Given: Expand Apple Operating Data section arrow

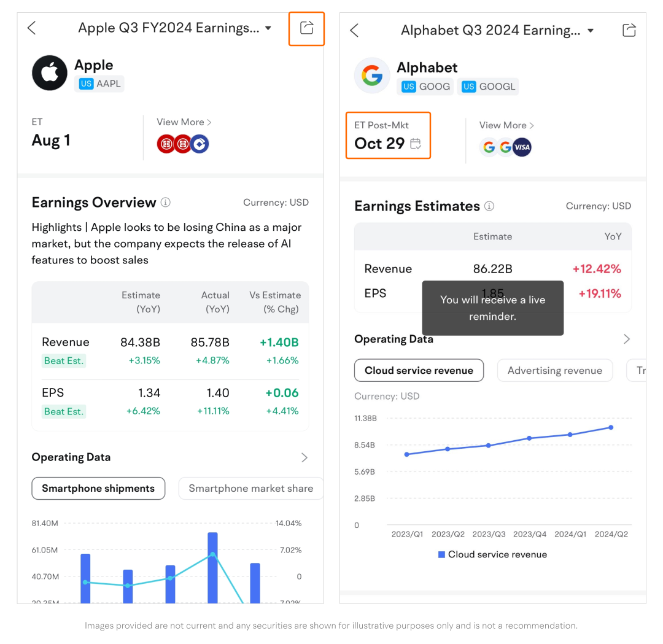Looking at the screenshot, I should (x=304, y=457).
